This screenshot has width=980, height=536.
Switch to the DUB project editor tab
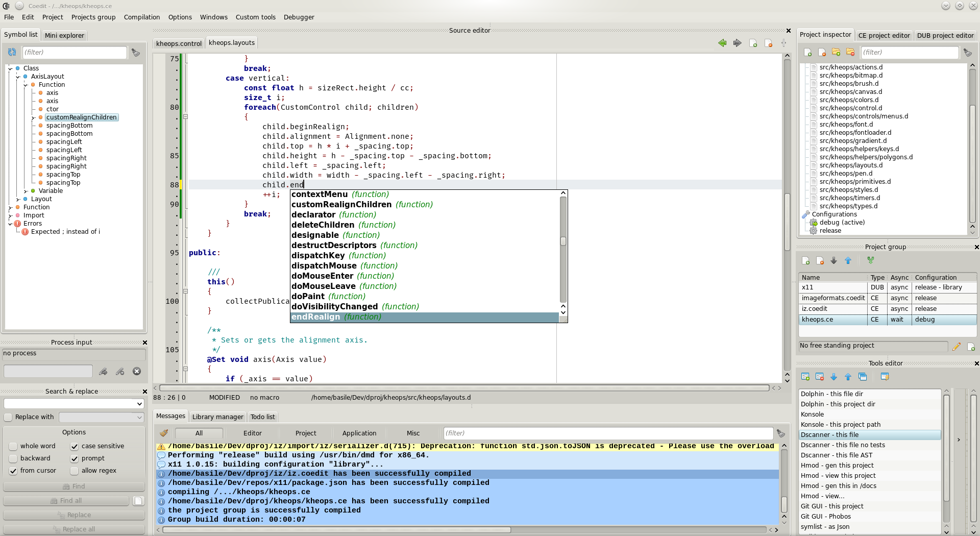(945, 35)
